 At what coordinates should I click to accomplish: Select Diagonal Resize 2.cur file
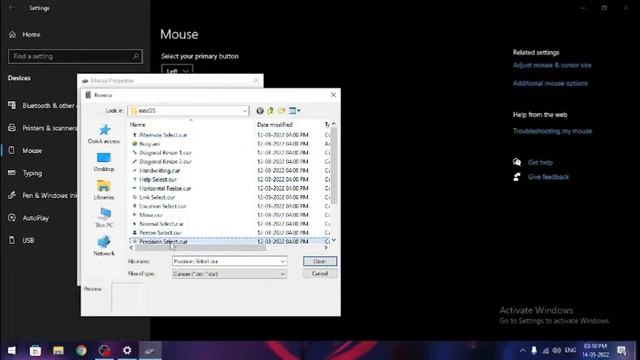(x=165, y=162)
